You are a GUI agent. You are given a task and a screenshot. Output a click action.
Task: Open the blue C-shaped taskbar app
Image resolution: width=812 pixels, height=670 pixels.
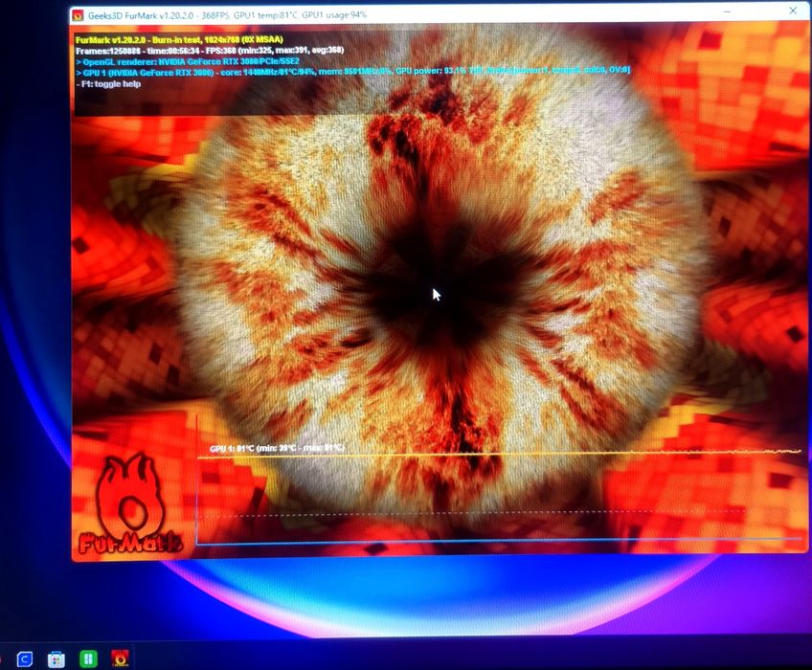click(x=24, y=659)
